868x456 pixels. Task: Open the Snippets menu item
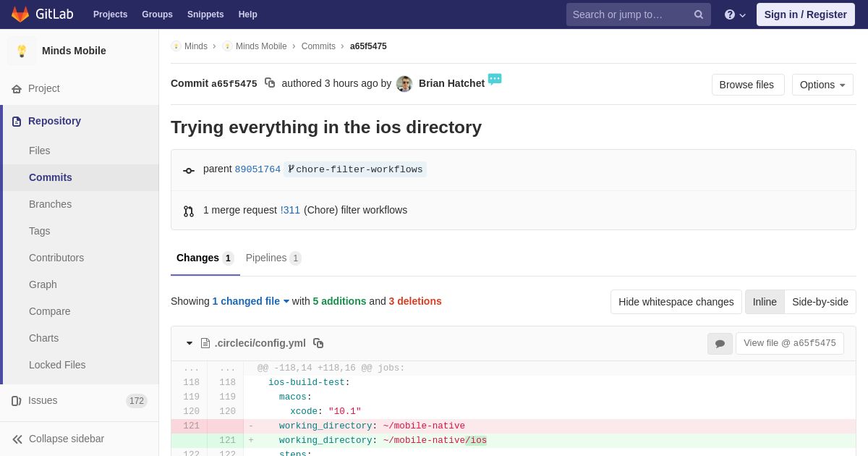pos(205,14)
